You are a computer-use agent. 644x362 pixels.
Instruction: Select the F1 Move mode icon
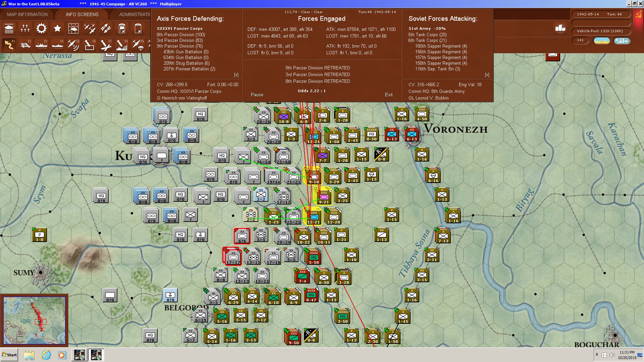point(9,45)
